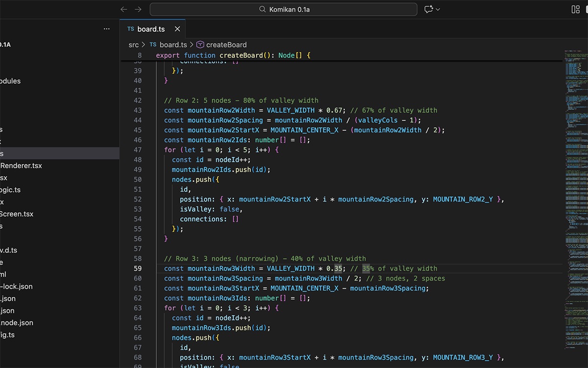Select the board.ts tab

click(150, 29)
